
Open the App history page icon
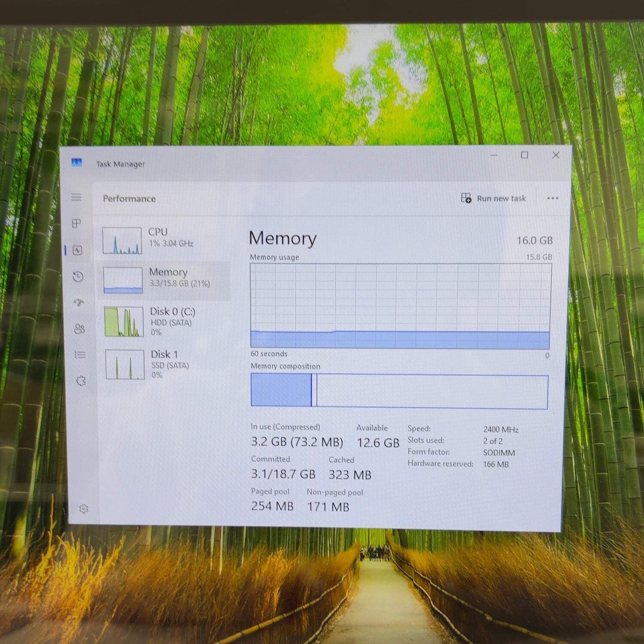pyautogui.click(x=78, y=276)
